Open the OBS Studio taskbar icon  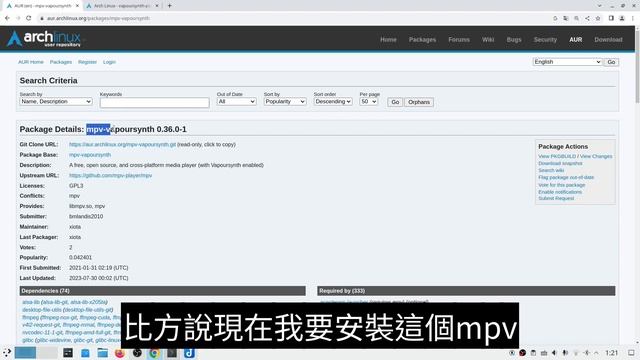coord(137,353)
